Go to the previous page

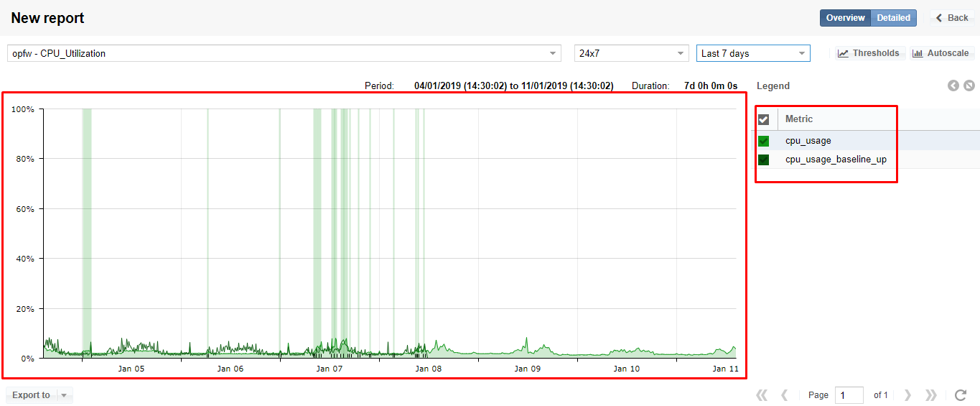[x=785, y=395]
